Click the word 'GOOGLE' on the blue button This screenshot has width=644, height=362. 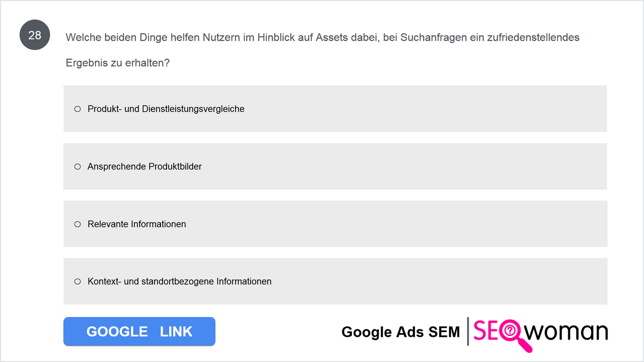pos(117,331)
